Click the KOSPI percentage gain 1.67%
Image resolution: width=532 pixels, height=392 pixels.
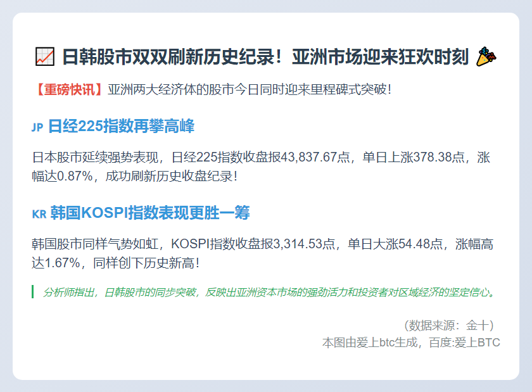[65, 262]
